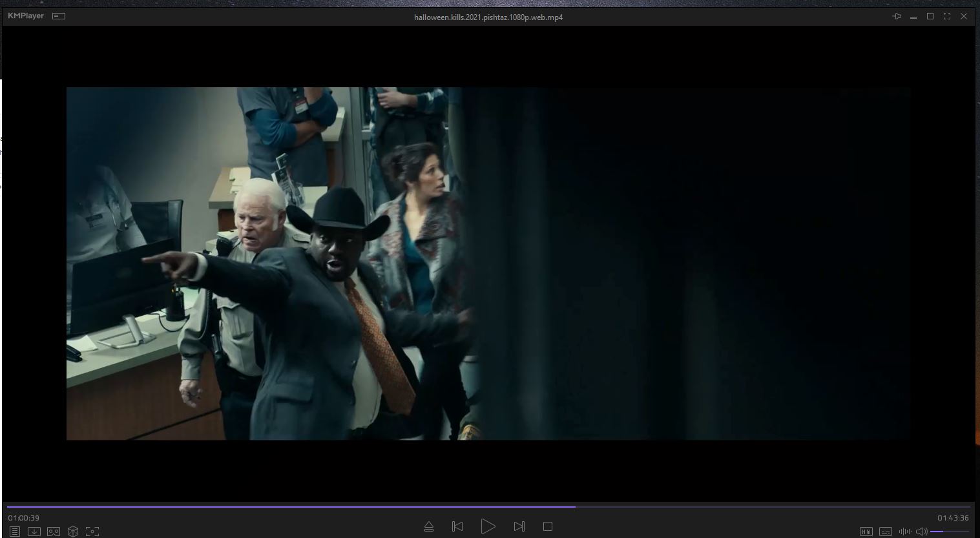
Task: Open the 3D cube settings icon
Action: (73, 532)
